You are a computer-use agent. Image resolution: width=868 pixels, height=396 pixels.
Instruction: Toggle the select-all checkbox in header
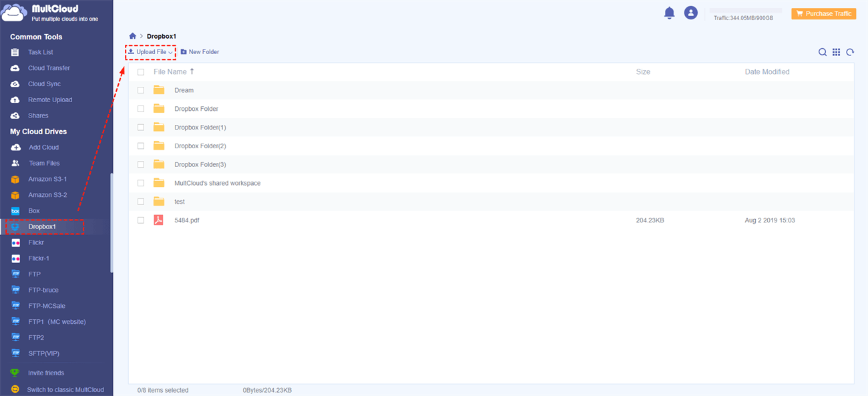141,72
